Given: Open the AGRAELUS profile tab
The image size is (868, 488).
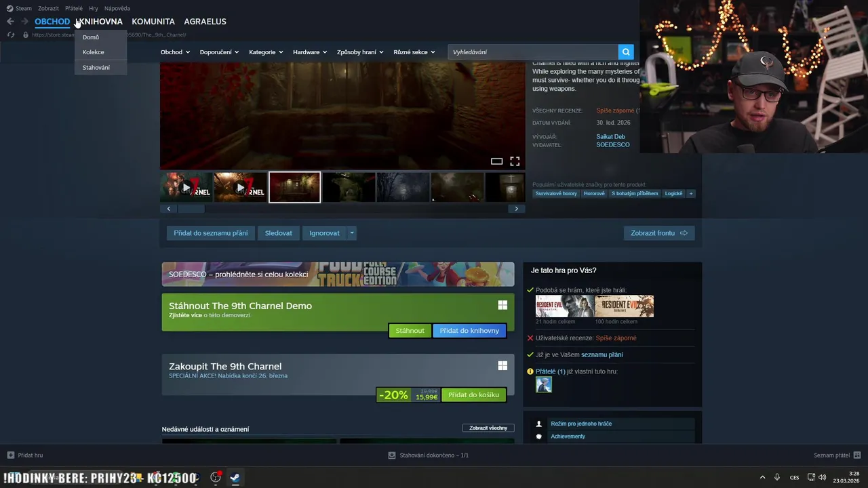Looking at the screenshot, I should point(205,22).
